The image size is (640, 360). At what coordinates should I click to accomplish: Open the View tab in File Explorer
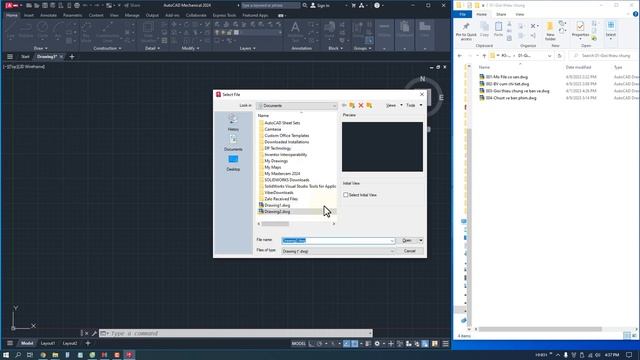pos(520,14)
